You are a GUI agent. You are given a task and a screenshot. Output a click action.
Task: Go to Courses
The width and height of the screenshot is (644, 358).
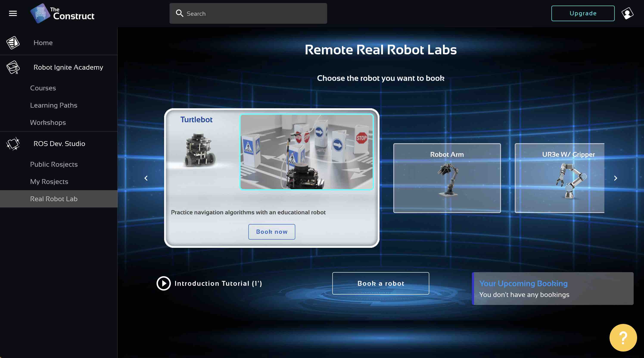click(x=43, y=88)
